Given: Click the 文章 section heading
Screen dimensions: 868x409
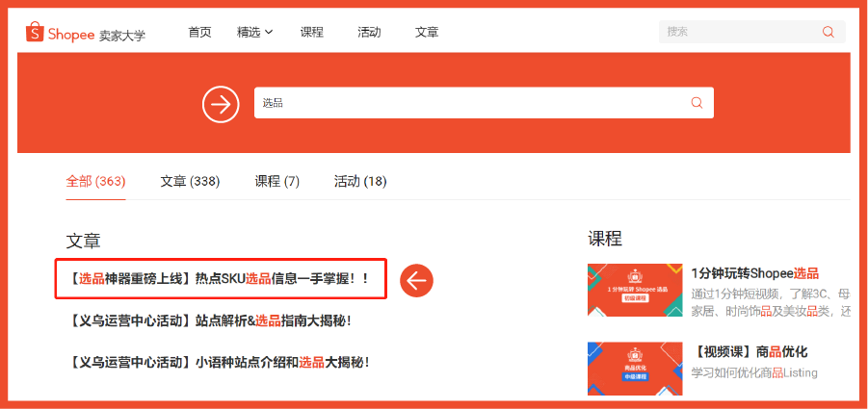Looking at the screenshot, I should point(83,241).
